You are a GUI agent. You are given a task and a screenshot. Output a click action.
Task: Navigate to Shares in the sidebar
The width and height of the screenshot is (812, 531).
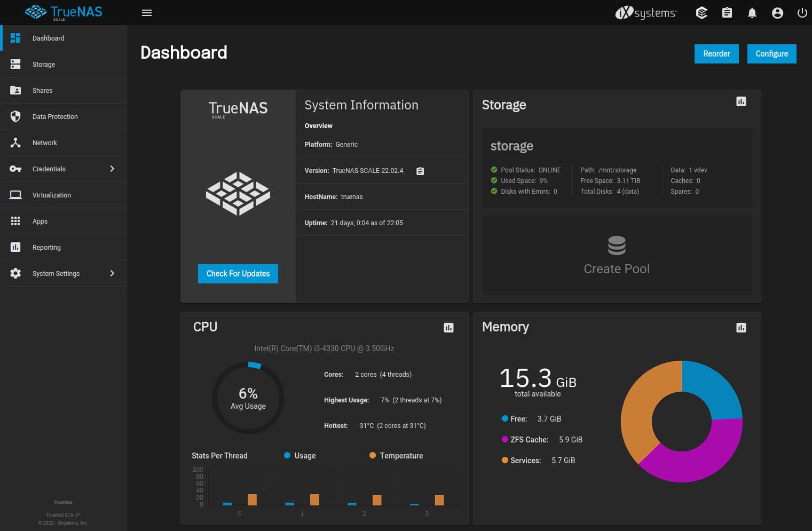click(x=42, y=90)
